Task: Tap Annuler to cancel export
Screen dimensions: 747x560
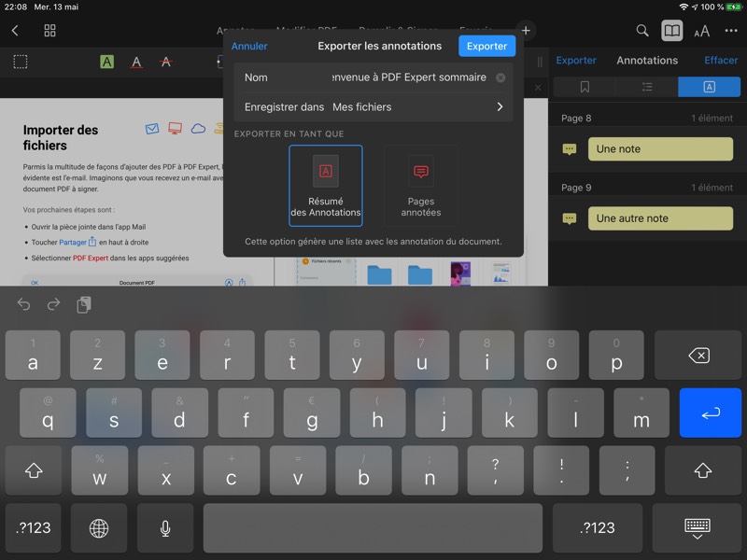Action: [249, 46]
